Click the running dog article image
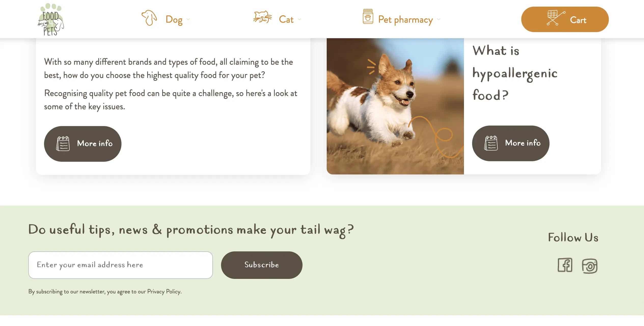 coord(395,106)
